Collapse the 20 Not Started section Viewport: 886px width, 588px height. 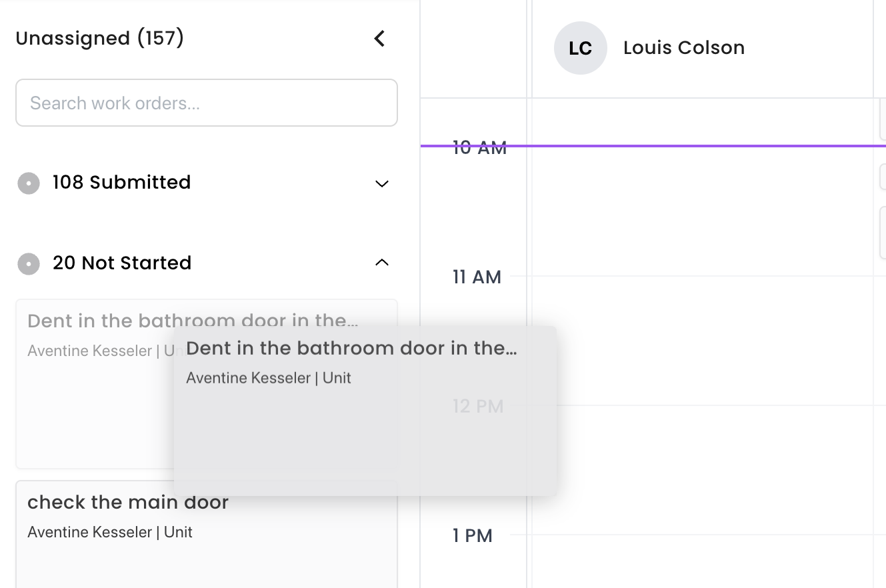[x=382, y=263]
